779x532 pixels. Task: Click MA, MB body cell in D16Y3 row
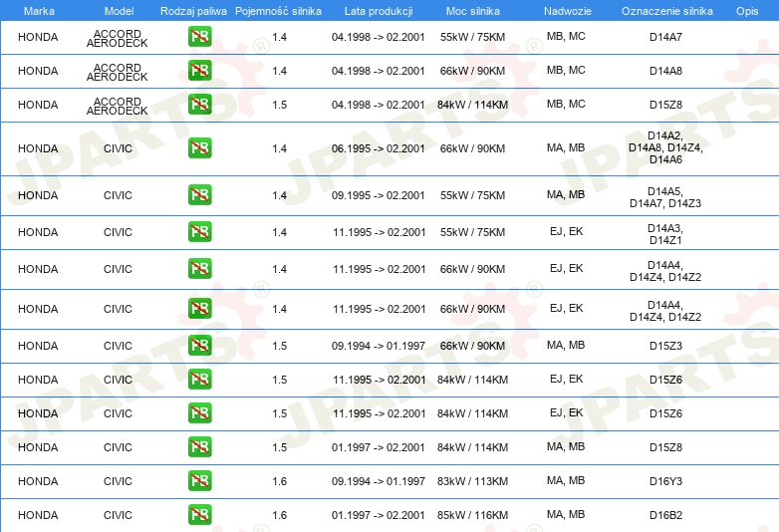tap(566, 480)
